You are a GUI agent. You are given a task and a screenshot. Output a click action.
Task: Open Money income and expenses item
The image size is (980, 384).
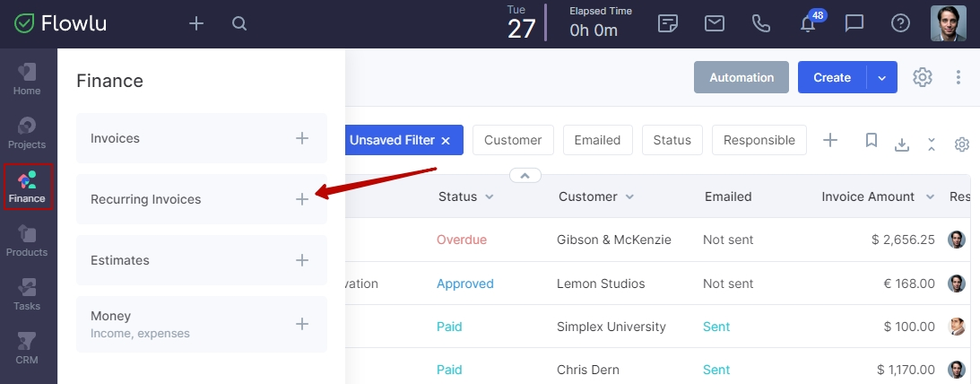pyautogui.click(x=201, y=324)
